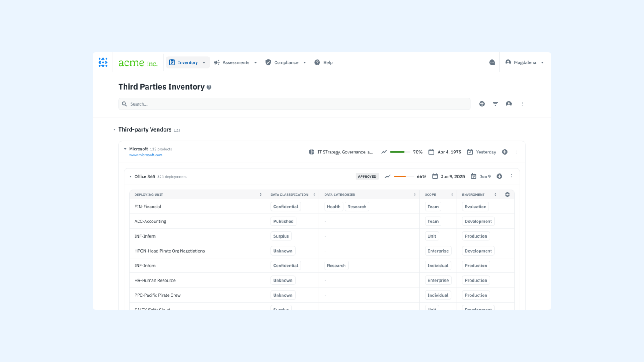644x362 pixels.
Task: Click the pie chart icon beside IT STrategy
Action: [311, 152]
